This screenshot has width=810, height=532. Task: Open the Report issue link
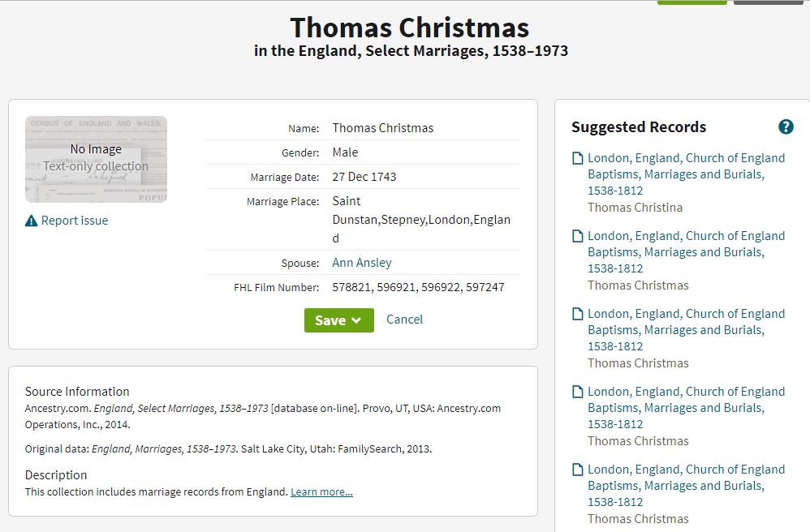point(75,221)
